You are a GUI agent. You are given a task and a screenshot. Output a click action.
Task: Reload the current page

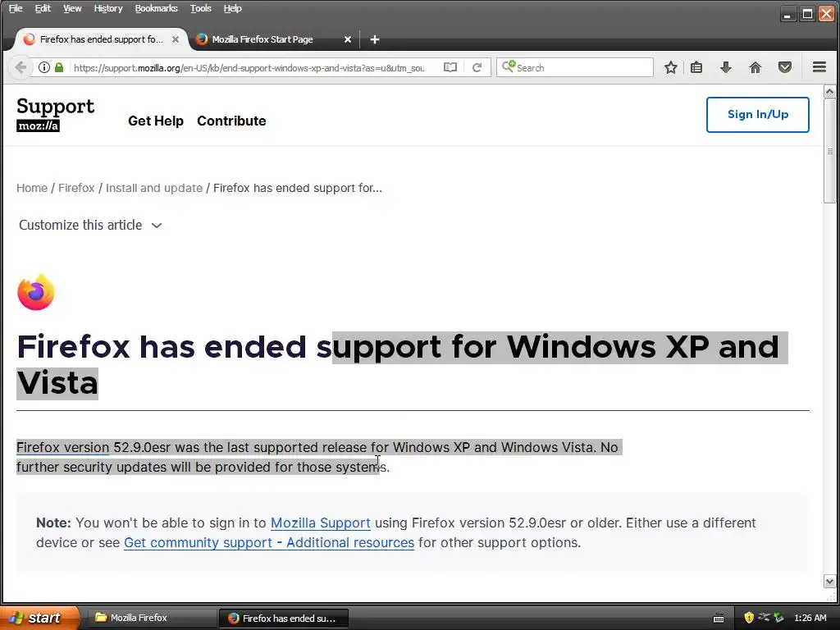coord(477,67)
